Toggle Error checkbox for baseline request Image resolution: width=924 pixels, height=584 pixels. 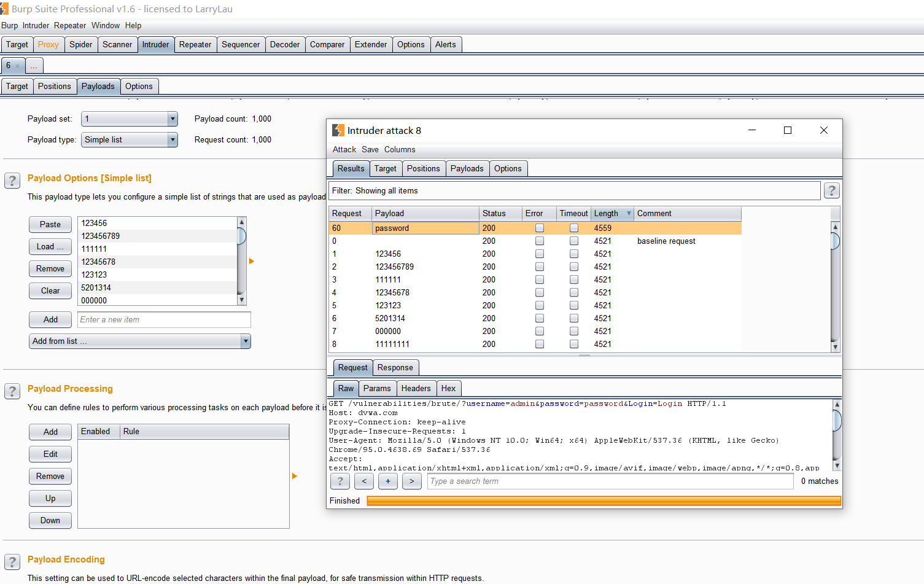(540, 241)
